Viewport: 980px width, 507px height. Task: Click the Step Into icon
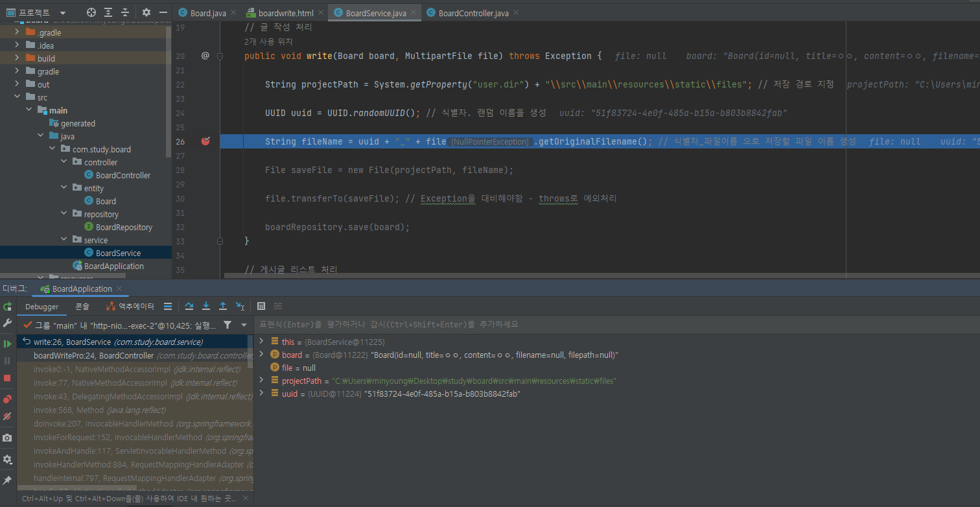point(206,306)
